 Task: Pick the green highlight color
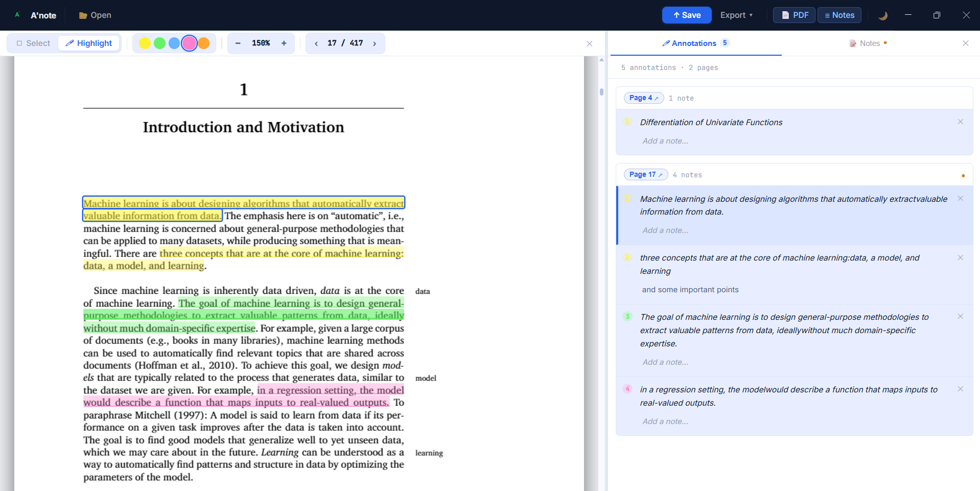(159, 43)
